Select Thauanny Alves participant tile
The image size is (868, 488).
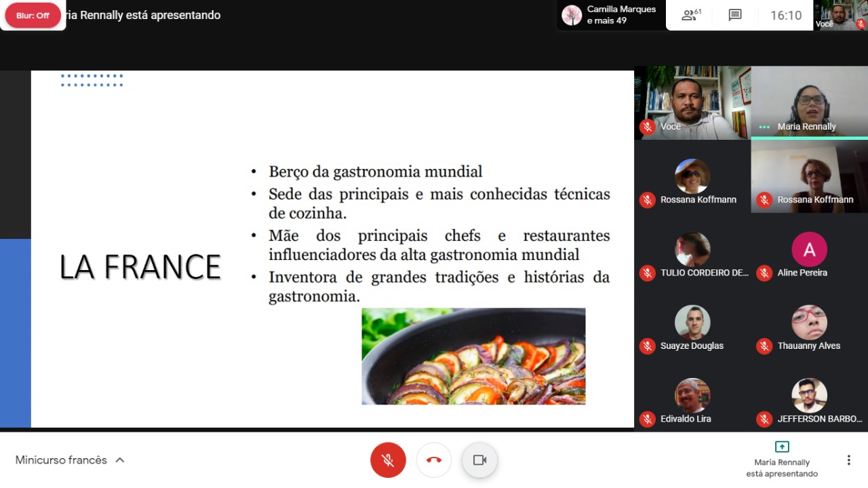coord(810,323)
